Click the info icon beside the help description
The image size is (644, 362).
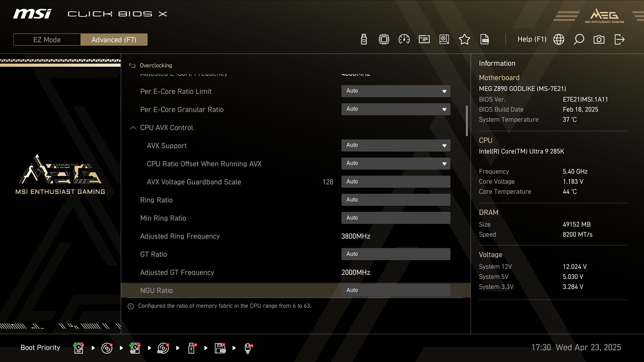pyautogui.click(x=131, y=306)
